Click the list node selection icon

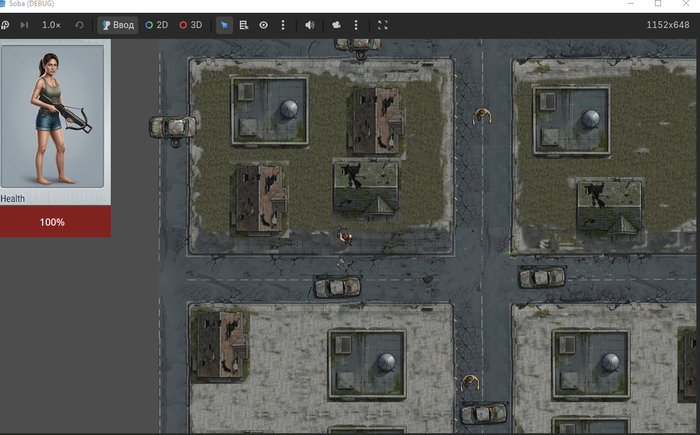[244, 25]
